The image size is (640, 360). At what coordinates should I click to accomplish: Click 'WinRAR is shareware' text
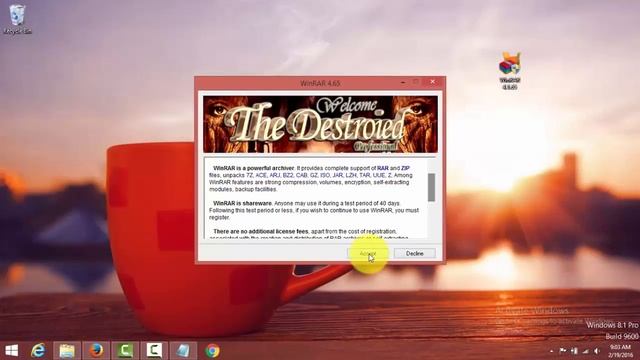(242, 203)
